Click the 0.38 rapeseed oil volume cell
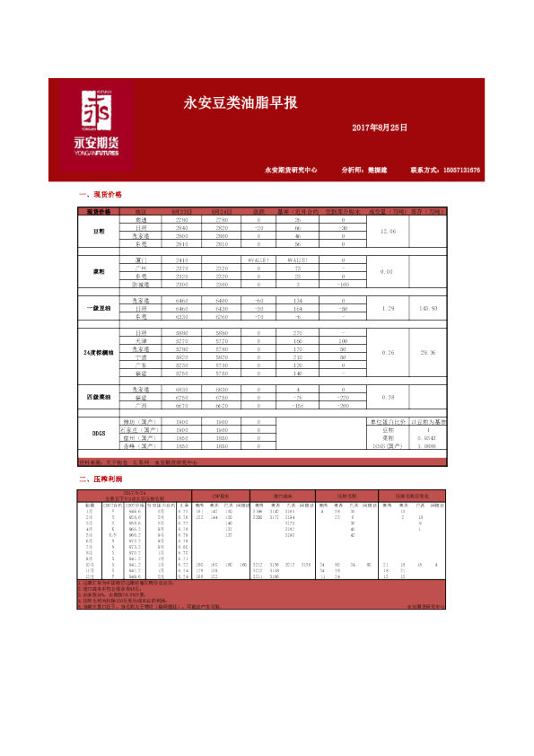 coord(388,397)
